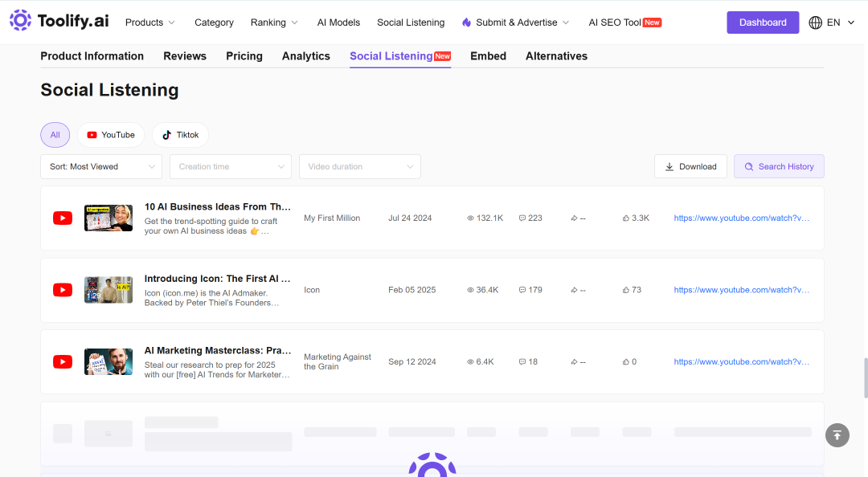Click the New badge on AI SEO Tool

point(652,22)
